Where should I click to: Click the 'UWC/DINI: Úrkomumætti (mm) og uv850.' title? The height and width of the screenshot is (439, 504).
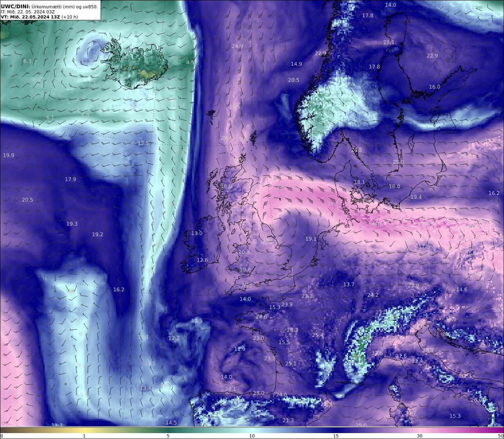click(49, 6)
